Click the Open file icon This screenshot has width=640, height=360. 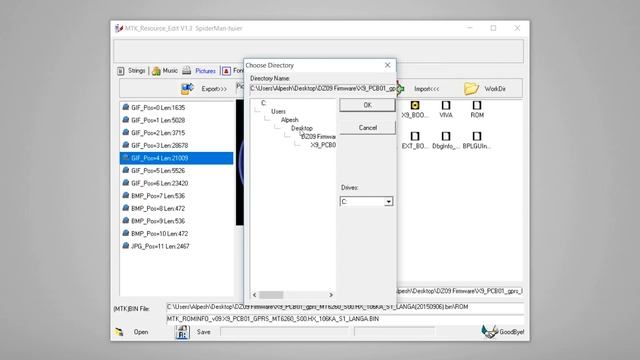click(119, 332)
